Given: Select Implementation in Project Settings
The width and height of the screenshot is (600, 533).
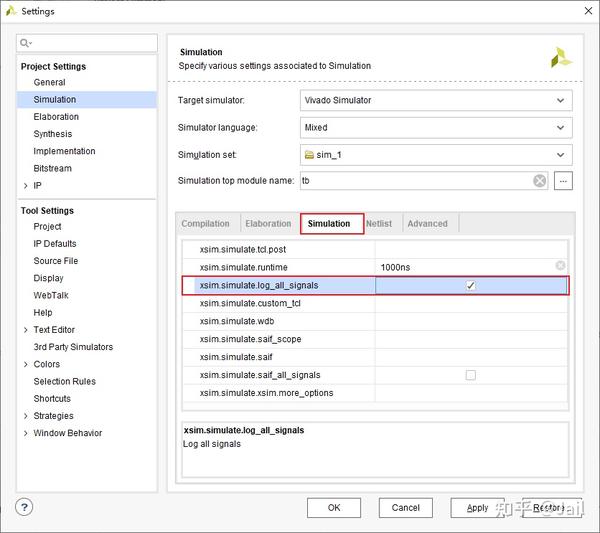Looking at the screenshot, I should (x=64, y=151).
